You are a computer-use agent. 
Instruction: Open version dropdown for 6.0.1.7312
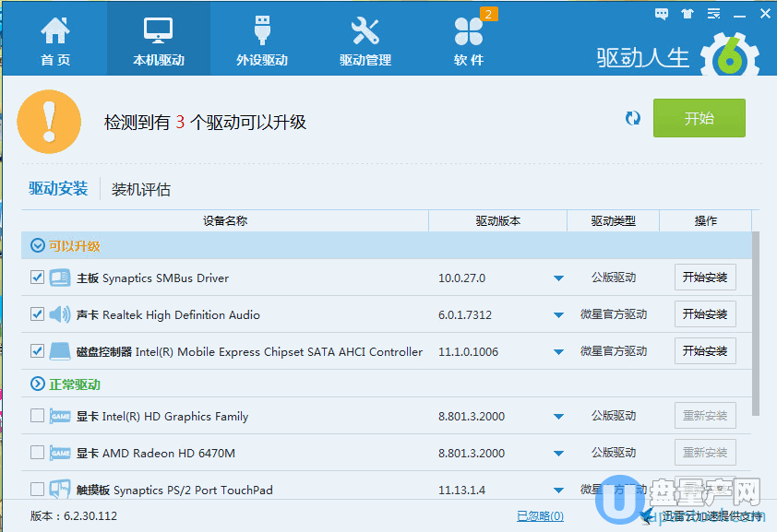pyautogui.click(x=558, y=315)
